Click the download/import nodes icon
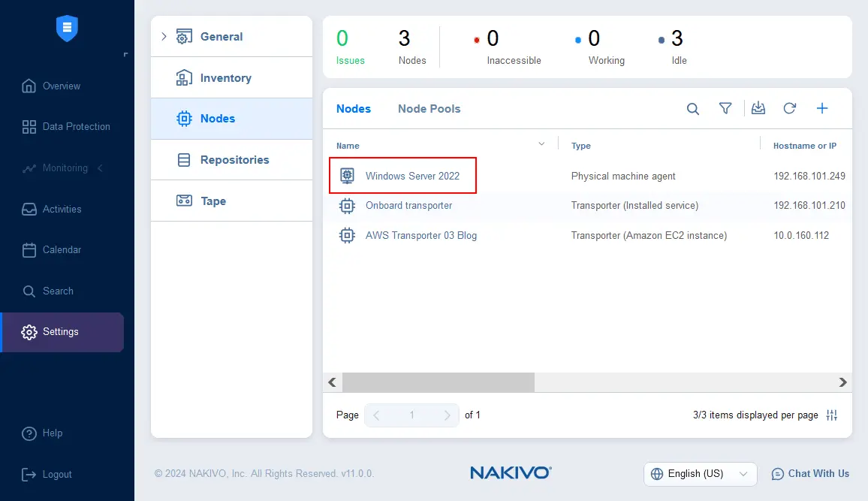This screenshot has height=501, width=868. pyautogui.click(x=758, y=108)
